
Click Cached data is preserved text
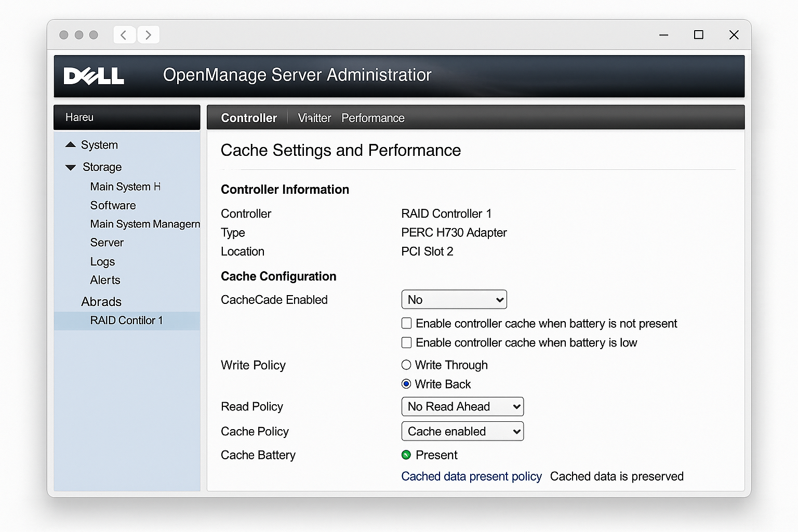click(617, 476)
